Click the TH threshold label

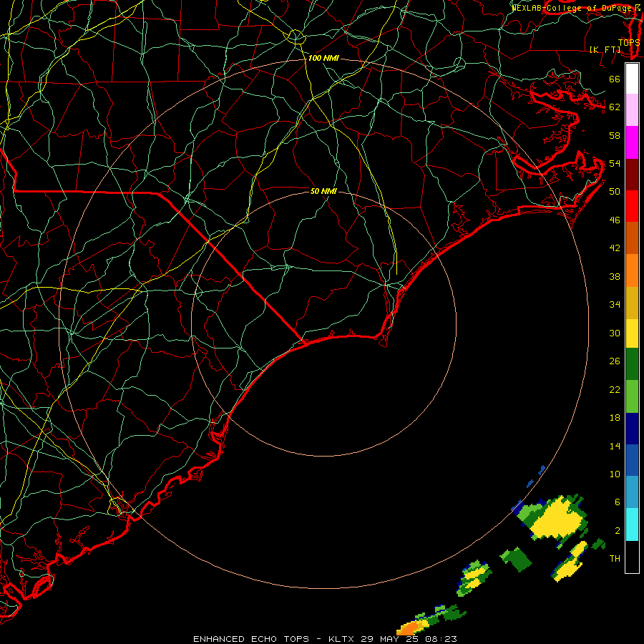tap(615, 559)
